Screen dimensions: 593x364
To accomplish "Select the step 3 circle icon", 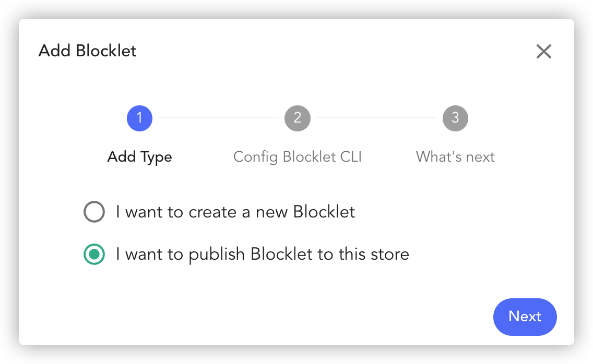I will pos(455,118).
